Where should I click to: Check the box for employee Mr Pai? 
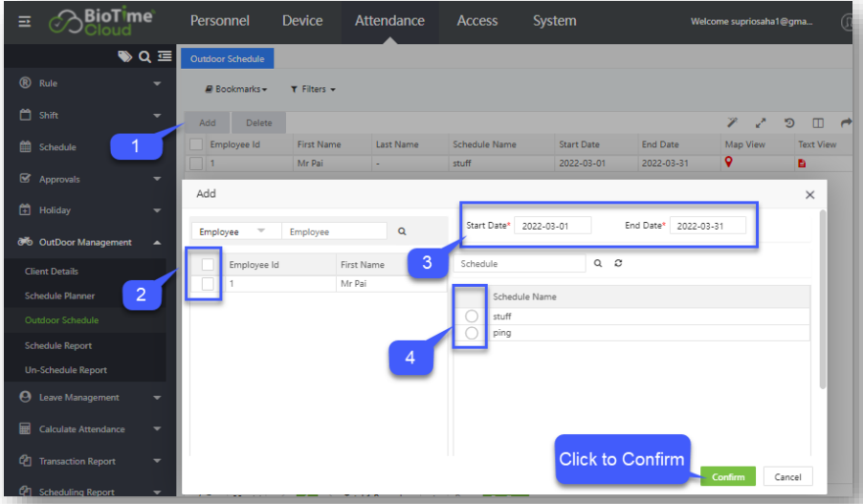coord(209,284)
